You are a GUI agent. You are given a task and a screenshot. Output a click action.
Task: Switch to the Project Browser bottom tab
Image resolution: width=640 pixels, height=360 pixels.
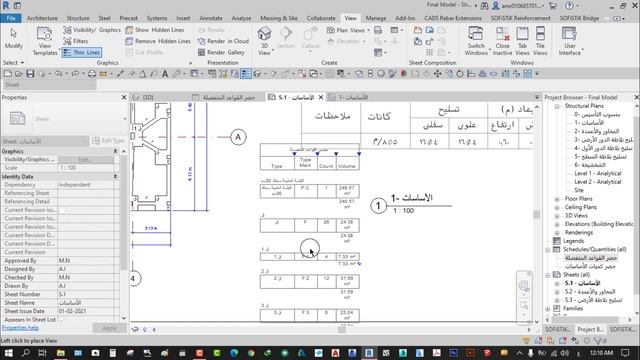pyautogui.click(x=590, y=329)
